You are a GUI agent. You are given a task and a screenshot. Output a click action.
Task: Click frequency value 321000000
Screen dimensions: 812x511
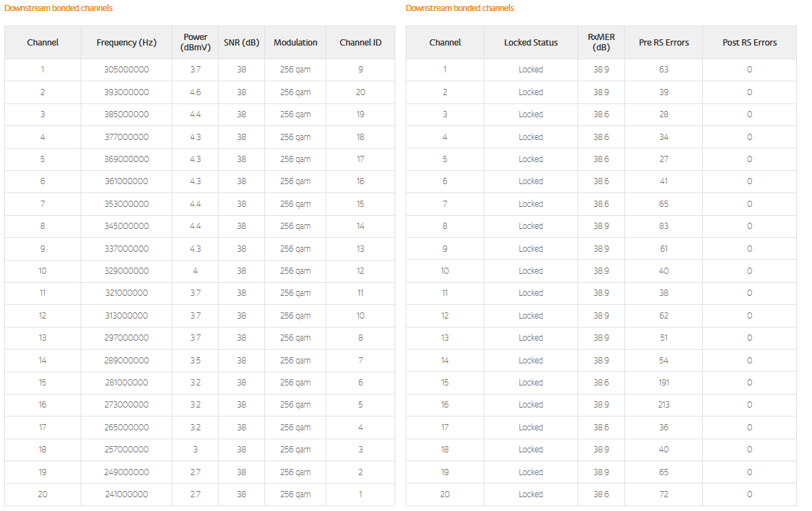(x=126, y=293)
